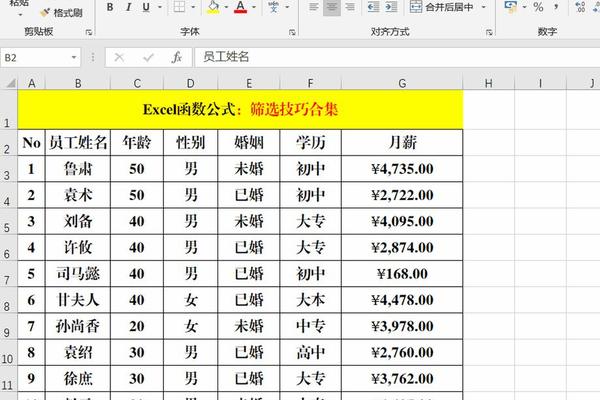Open font (字体) dialog launcher

[x=292, y=33]
